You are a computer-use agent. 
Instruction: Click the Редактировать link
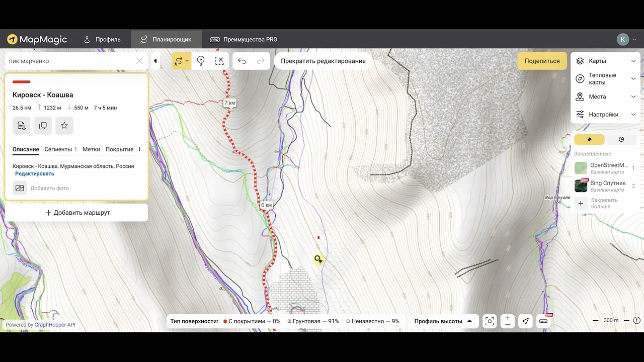point(35,173)
